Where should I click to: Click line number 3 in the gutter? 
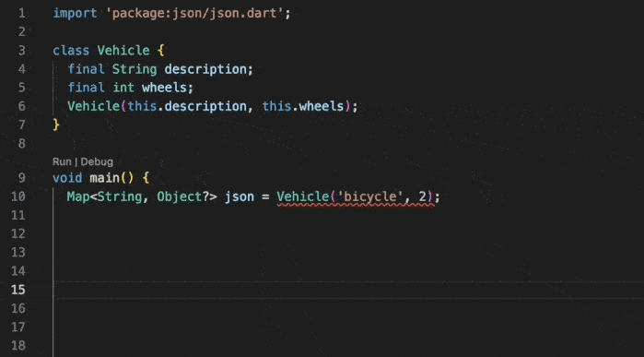pyautogui.click(x=22, y=51)
